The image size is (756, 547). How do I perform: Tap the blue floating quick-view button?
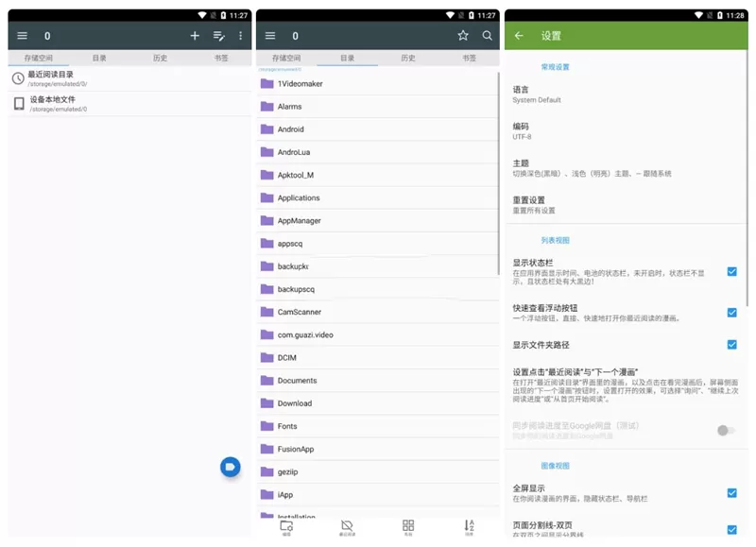[231, 467]
